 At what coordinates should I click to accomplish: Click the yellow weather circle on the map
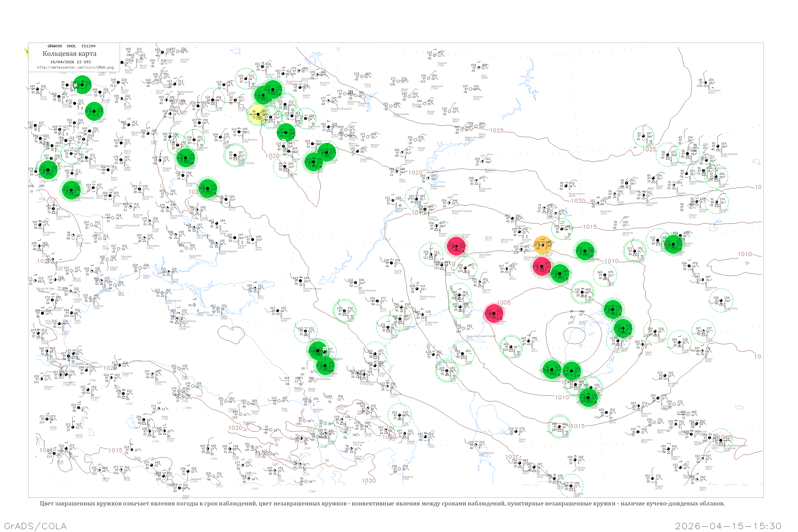point(258,114)
